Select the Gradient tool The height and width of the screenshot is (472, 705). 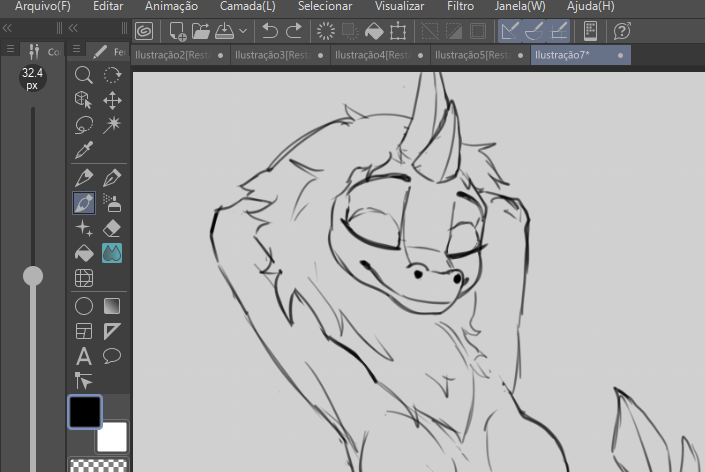112,306
